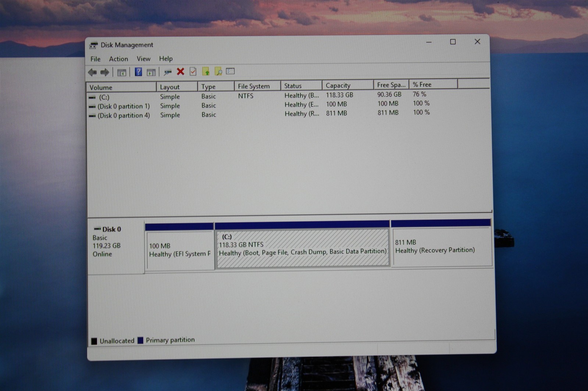The width and height of the screenshot is (588, 391).
Task: Sort by the Capacity column header
Action: [348, 85]
